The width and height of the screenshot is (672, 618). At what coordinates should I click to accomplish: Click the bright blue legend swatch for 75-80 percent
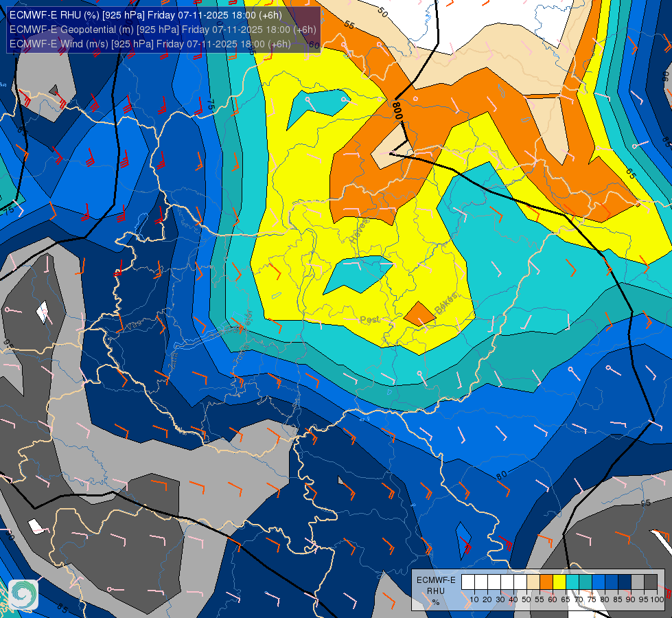coord(599,582)
